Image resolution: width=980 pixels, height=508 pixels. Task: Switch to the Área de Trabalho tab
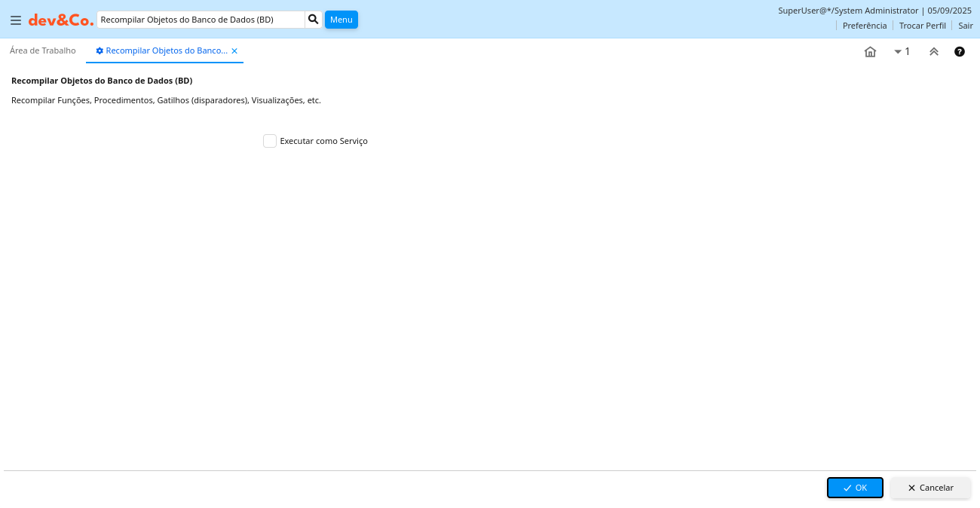coord(43,51)
